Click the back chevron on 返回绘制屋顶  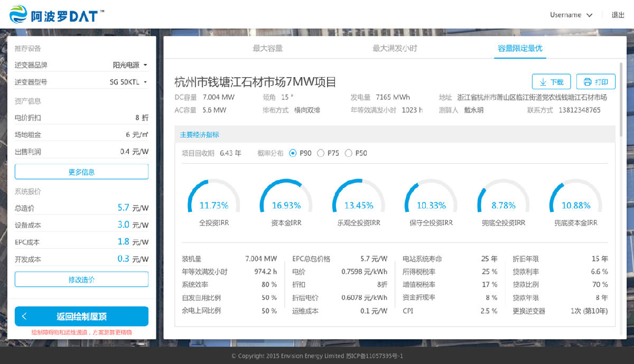tap(24, 316)
